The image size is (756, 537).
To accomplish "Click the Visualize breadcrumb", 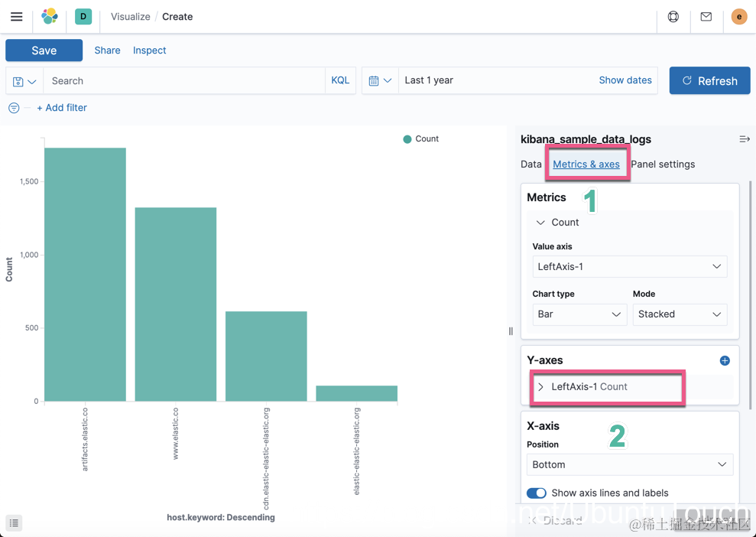I will (x=131, y=16).
